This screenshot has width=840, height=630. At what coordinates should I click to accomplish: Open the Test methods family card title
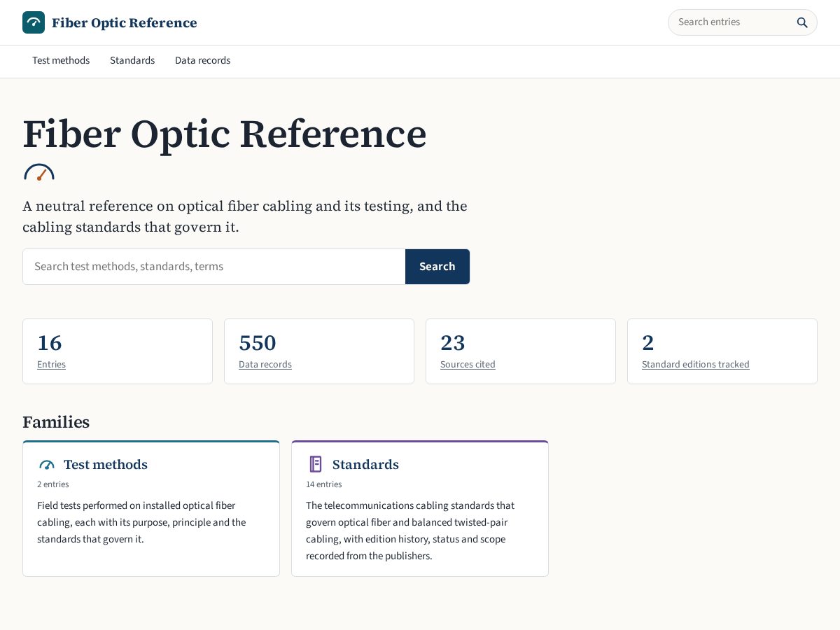[x=106, y=465]
